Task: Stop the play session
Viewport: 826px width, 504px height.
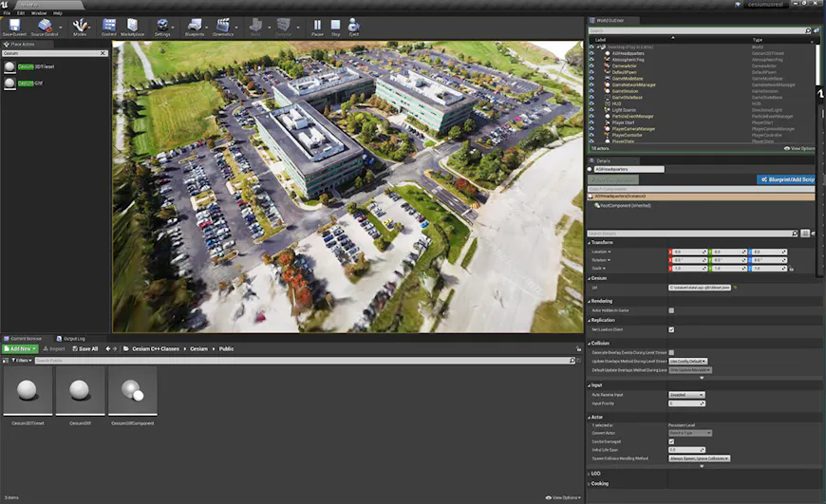Action: (x=335, y=27)
